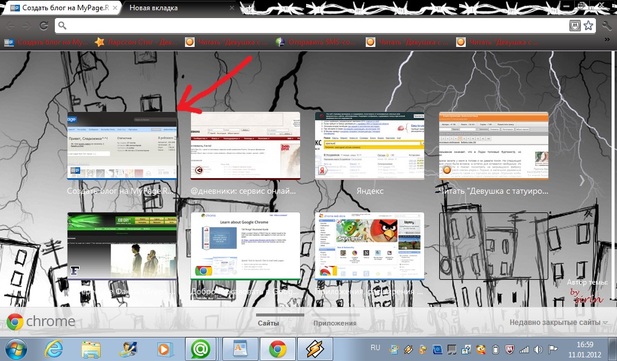Go to next page of thumbnails arrow
The image size is (617, 361).
[x=582, y=181]
